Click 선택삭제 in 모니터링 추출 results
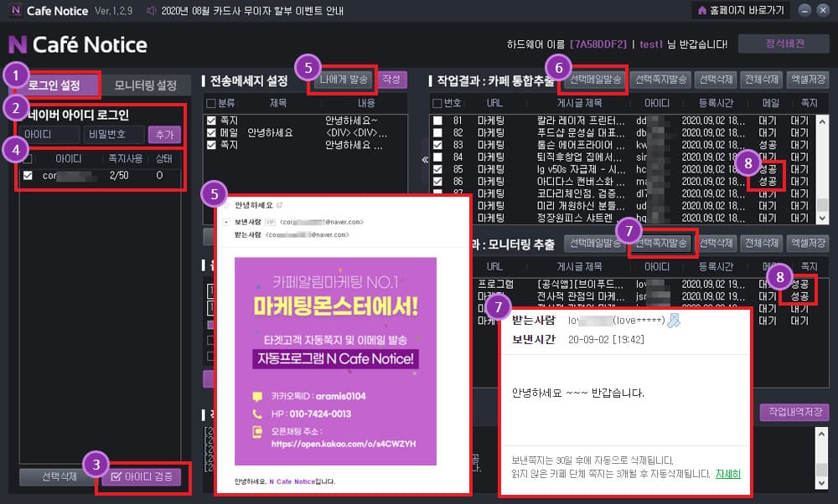The height and width of the screenshot is (504, 838). 716,243
